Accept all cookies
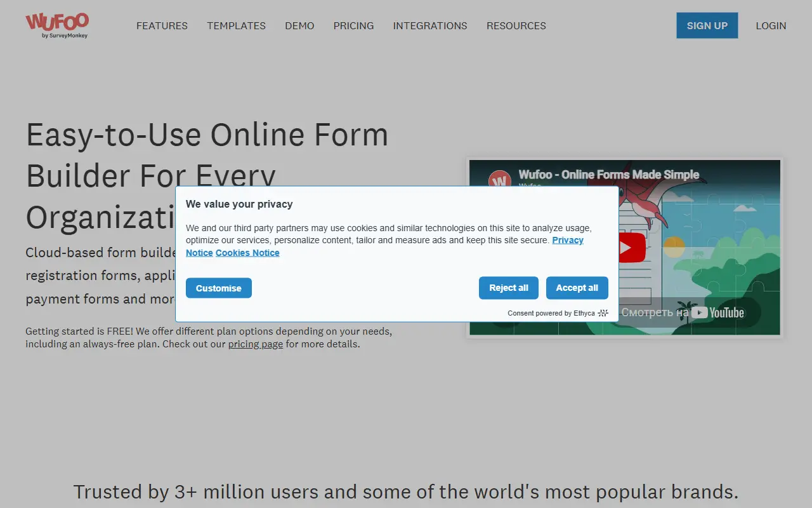Image resolution: width=812 pixels, height=508 pixels. (x=577, y=288)
